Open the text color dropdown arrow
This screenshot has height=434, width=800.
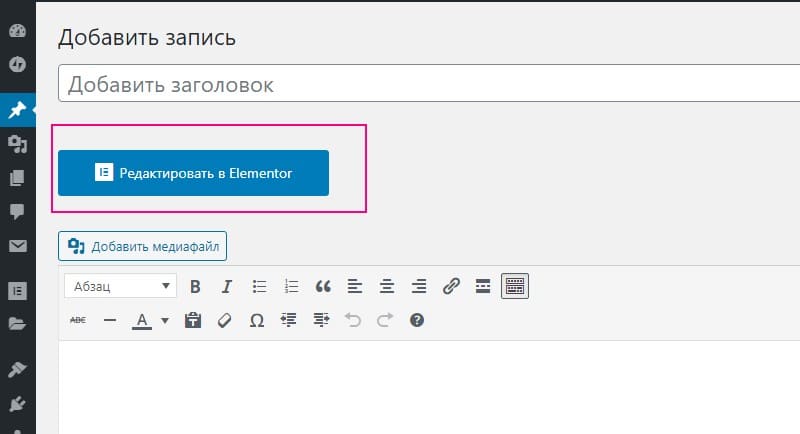165,321
